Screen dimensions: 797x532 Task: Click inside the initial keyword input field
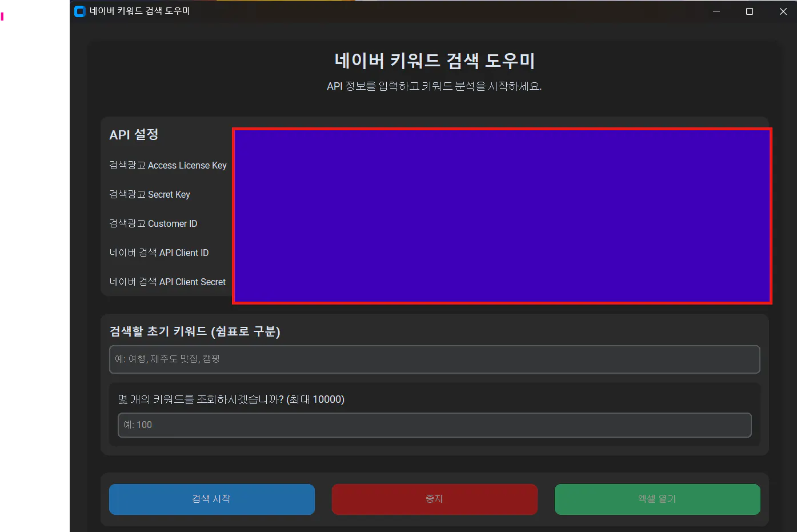click(434, 359)
